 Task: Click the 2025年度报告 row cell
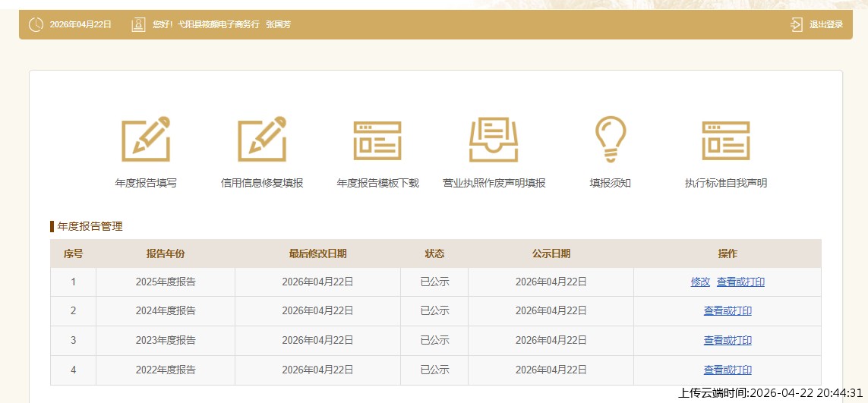(x=166, y=282)
